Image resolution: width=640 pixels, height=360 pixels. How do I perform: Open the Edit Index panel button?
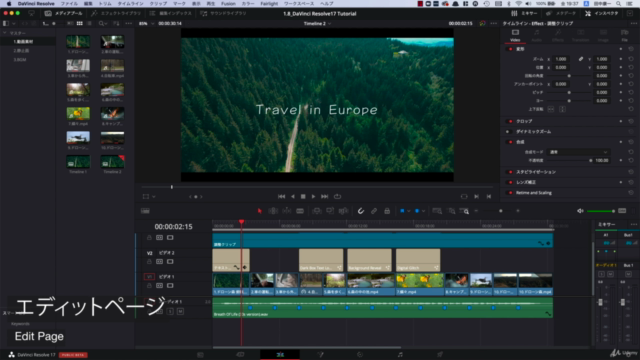(171, 13)
